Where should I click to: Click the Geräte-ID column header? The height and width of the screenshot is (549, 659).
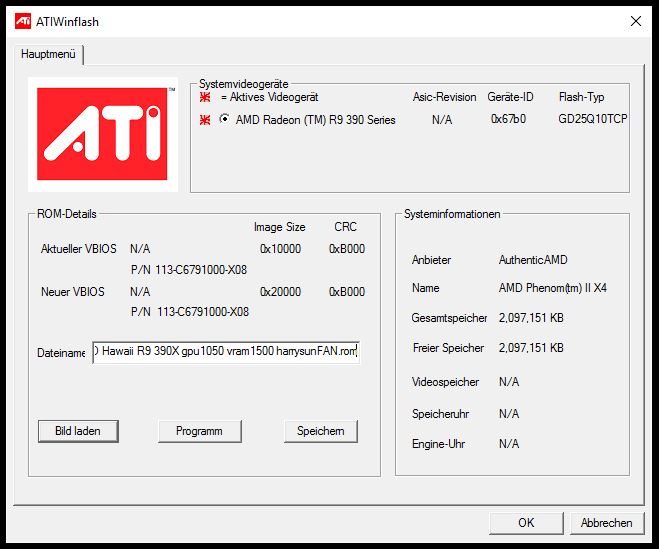(x=510, y=97)
